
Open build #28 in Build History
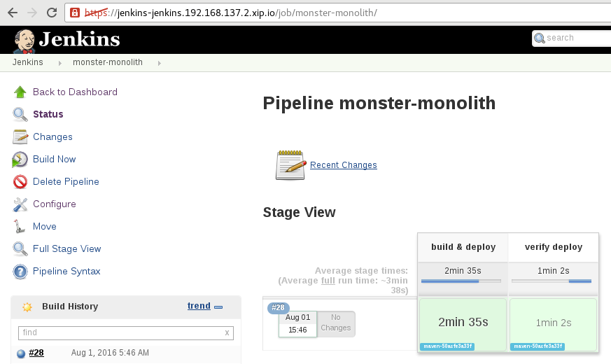click(36, 353)
